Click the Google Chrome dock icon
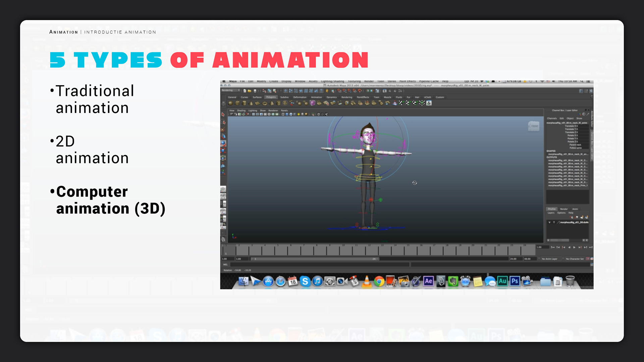This screenshot has width=644, height=362. pyautogui.click(x=379, y=281)
